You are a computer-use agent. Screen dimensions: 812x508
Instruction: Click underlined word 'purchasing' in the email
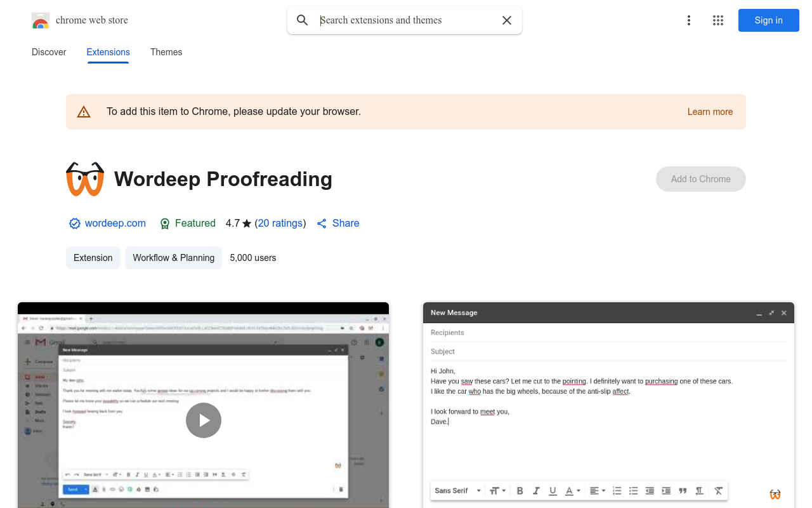tap(662, 382)
